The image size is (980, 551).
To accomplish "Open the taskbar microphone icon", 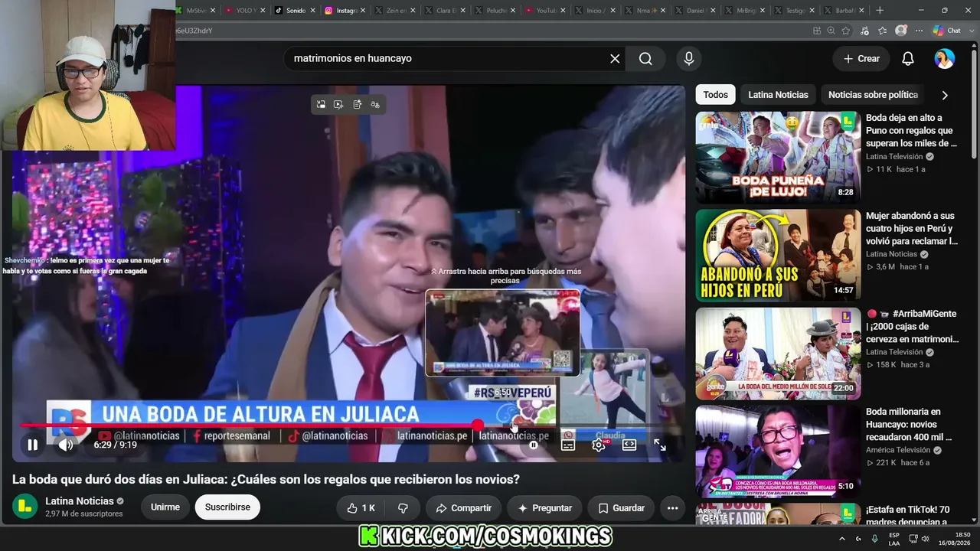I will (874, 539).
